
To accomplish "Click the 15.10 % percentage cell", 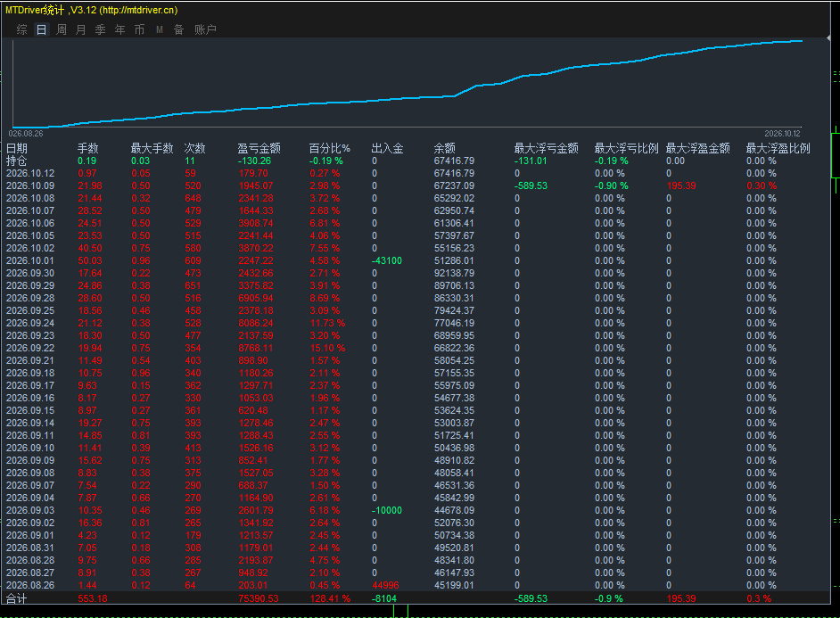I will pos(327,348).
